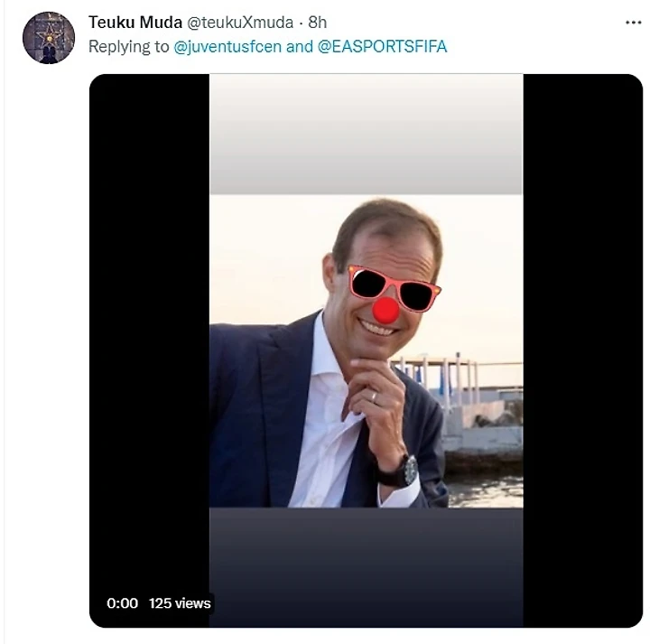Click the "Replying to" text
Image resolution: width=659 pixels, height=644 pixels.
pyautogui.click(x=128, y=47)
